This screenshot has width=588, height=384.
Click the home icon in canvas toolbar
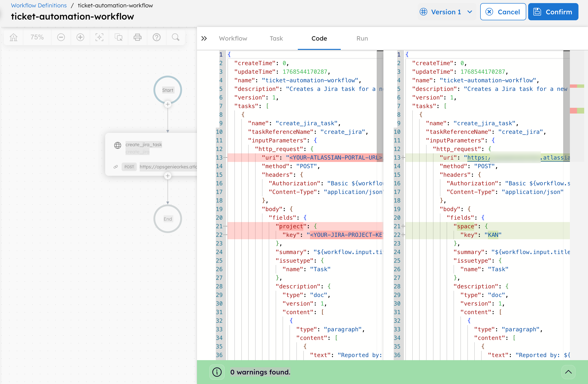click(14, 37)
